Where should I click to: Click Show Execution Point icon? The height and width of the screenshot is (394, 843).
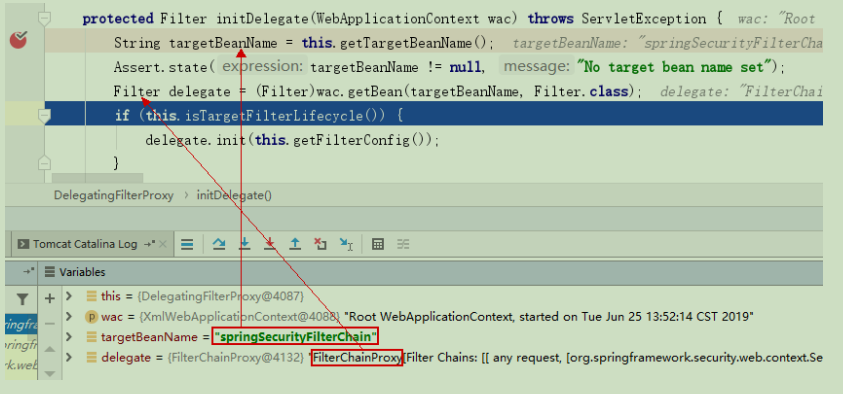[x=187, y=245]
